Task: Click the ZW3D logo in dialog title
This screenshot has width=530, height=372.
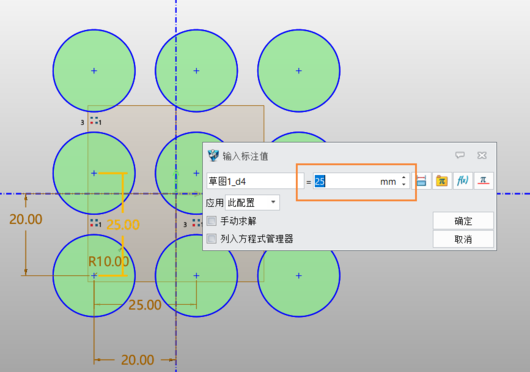Action: pos(213,155)
